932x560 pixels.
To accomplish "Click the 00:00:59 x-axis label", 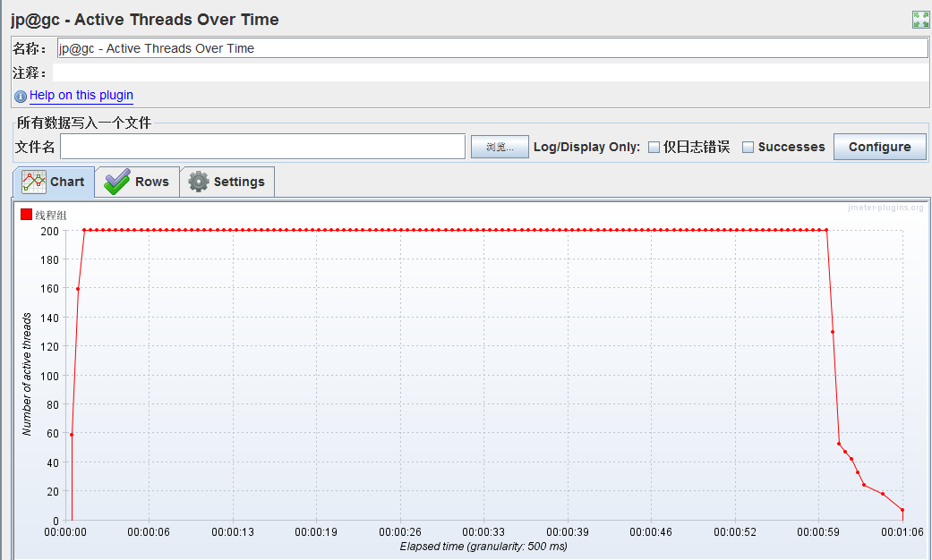I will click(x=818, y=532).
